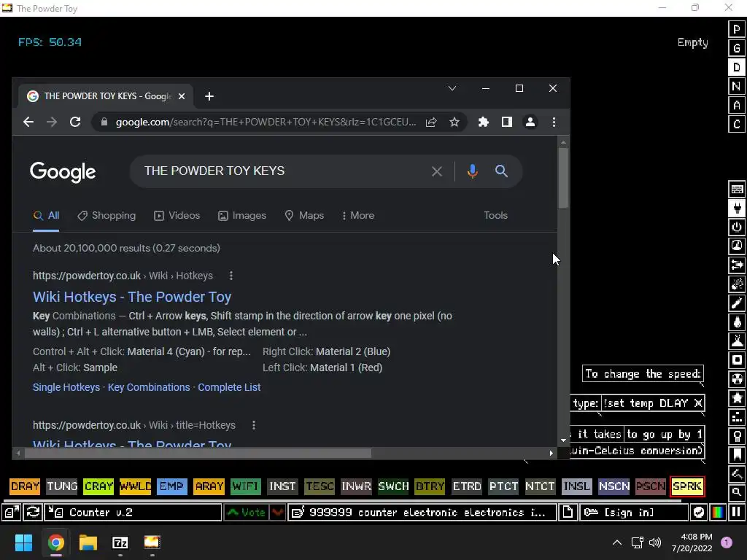Toggle decorations D button
This screenshot has height=560, width=747.
[737, 67]
